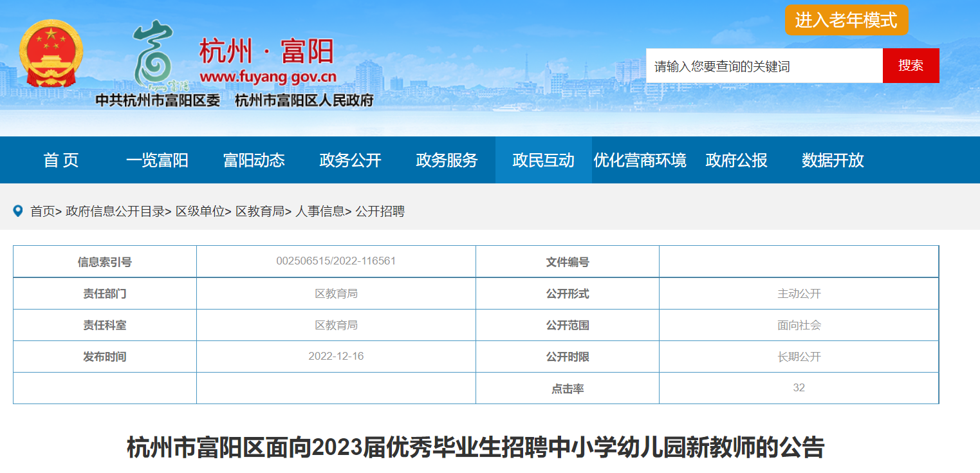Click the 主动公开 disclosure form value
The width and height of the screenshot is (980, 473).
799,293
